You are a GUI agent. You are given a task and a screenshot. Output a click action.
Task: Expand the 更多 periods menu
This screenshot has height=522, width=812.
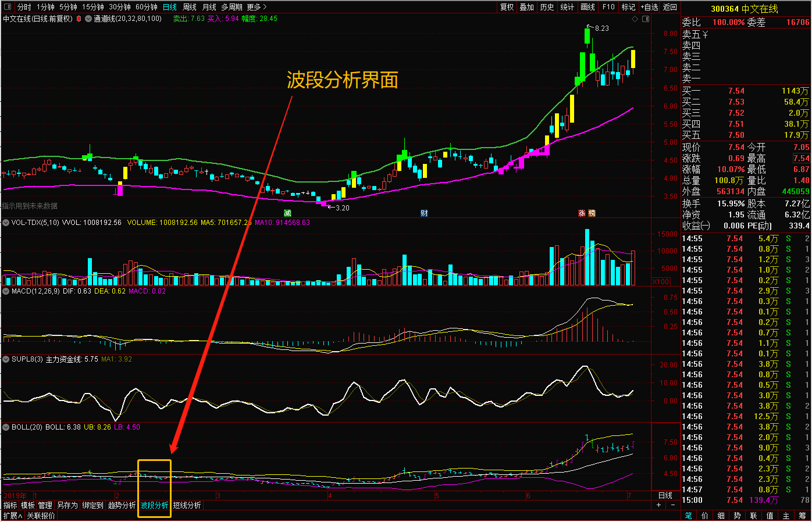257,7
